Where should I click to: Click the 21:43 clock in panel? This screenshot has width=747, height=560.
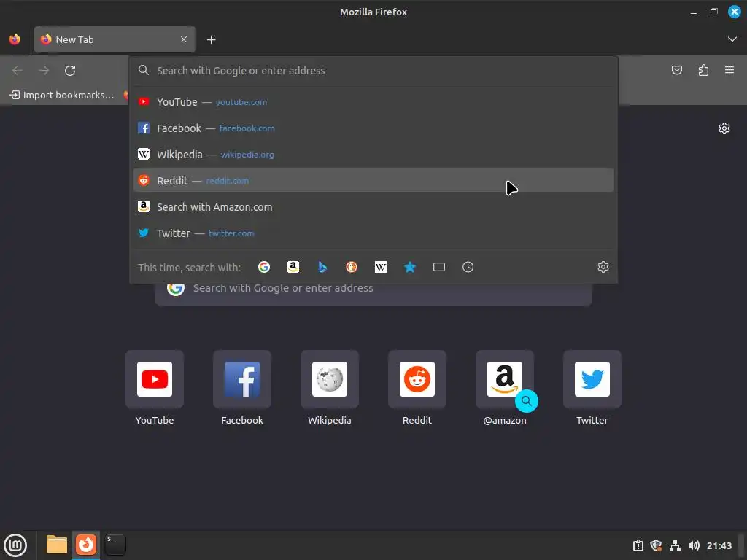[719, 545]
